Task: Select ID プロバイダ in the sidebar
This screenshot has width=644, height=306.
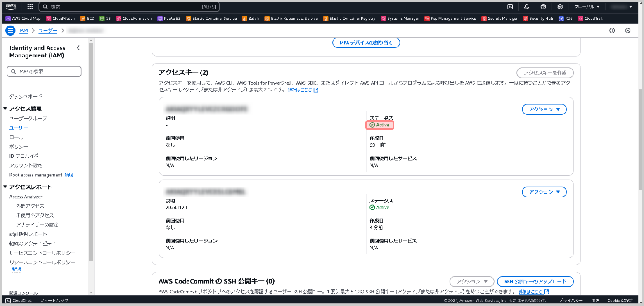Action: (24, 156)
